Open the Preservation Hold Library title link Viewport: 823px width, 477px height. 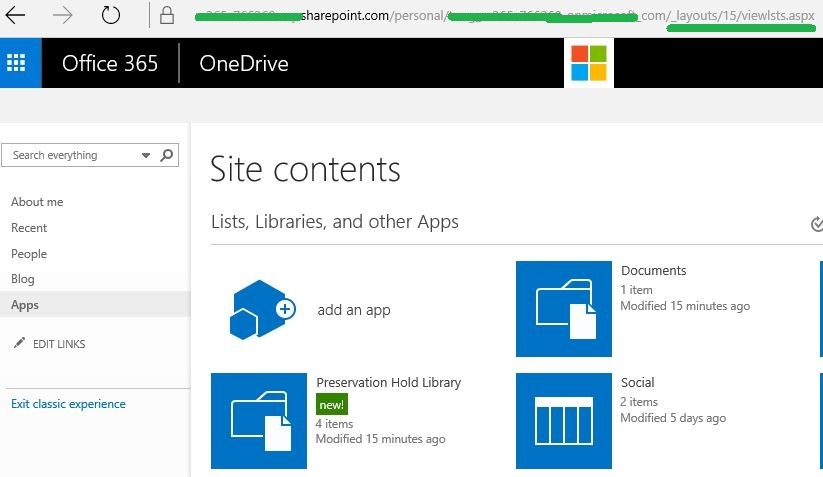click(388, 383)
